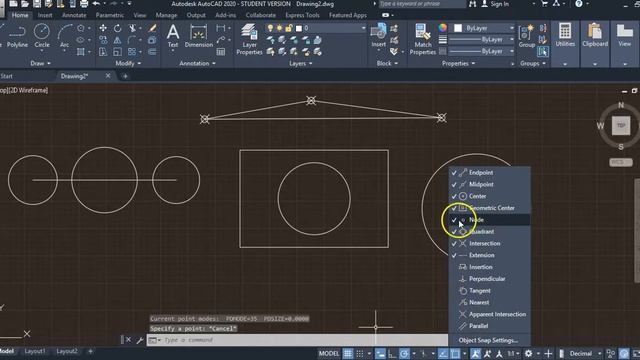Uncheck Extension object snap
This screenshot has height=360, width=640.
(490, 255)
